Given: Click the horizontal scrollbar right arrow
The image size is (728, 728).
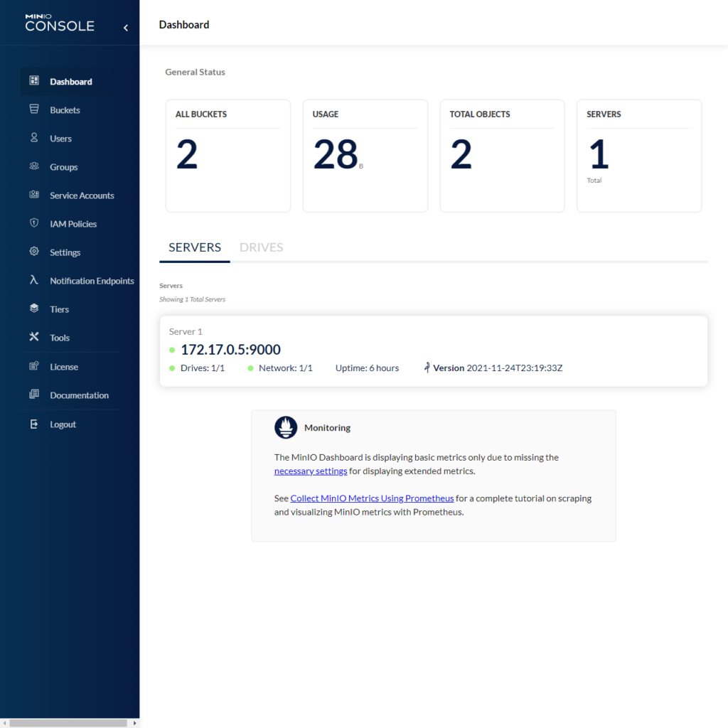Looking at the screenshot, I should (134, 723).
